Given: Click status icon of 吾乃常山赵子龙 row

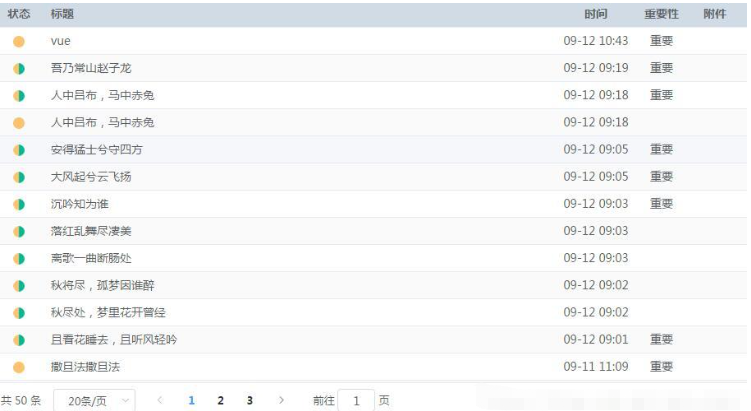Looking at the screenshot, I should 19,68.
